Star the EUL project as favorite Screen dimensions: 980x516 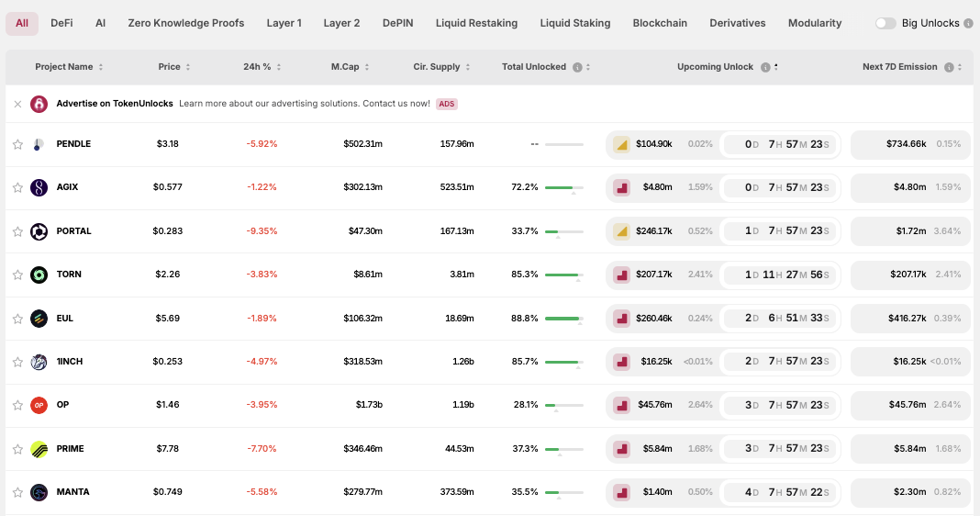coord(17,319)
